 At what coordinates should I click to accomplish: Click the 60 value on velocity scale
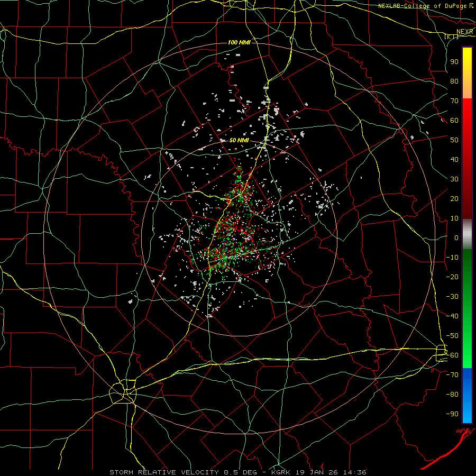tap(454, 120)
